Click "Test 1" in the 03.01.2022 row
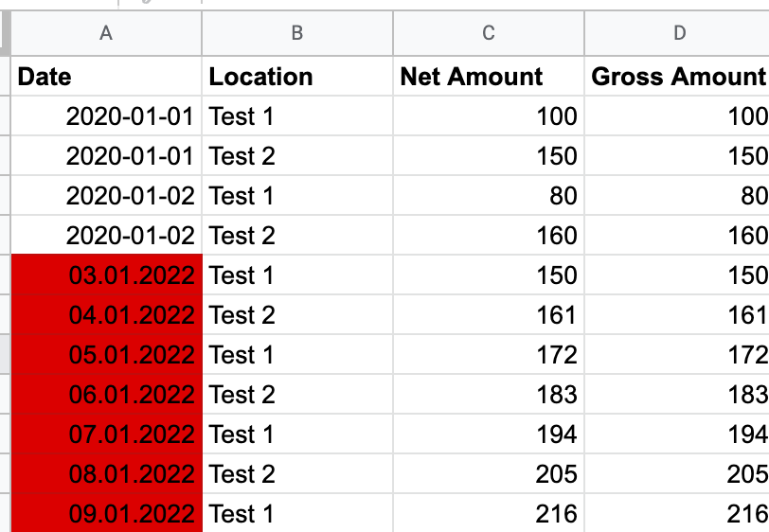Screen dimensions: 769x532 (x=297, y=275)
